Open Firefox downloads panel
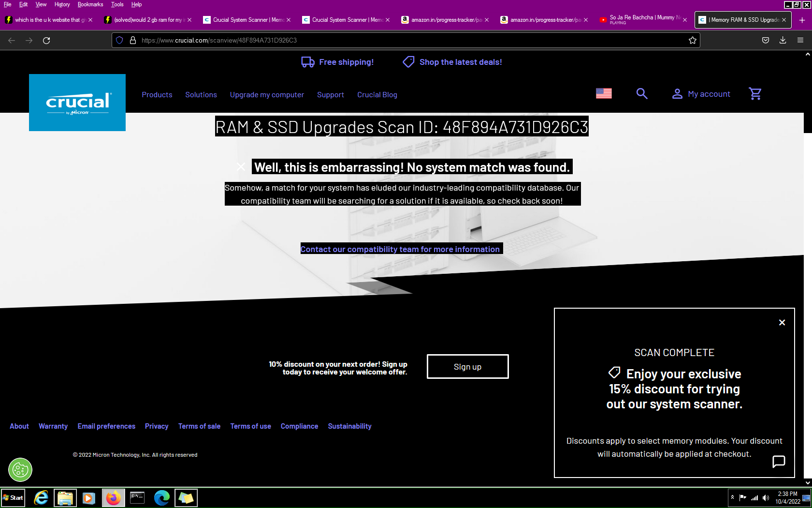 pos(783,40)
